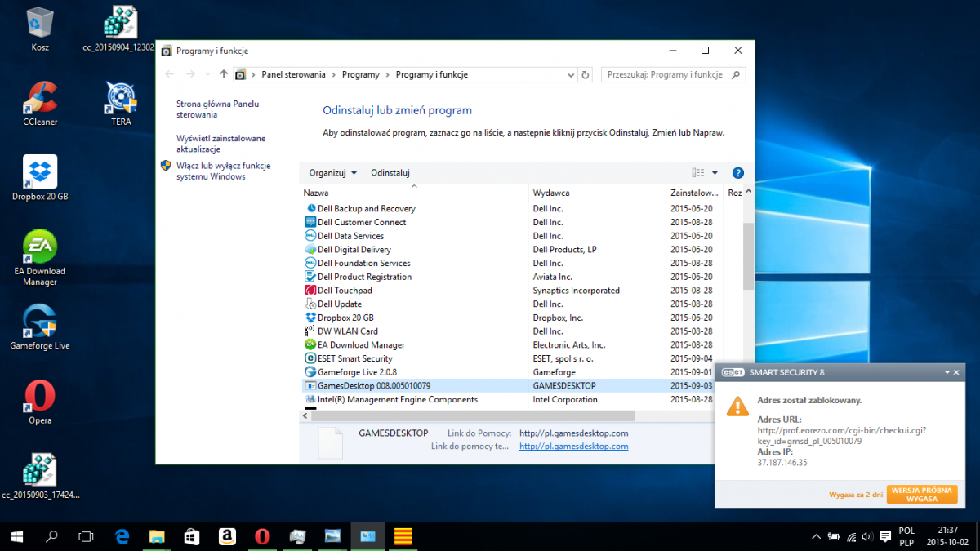Select the cc_20150903_17424 desktop file

pos(40,476)
